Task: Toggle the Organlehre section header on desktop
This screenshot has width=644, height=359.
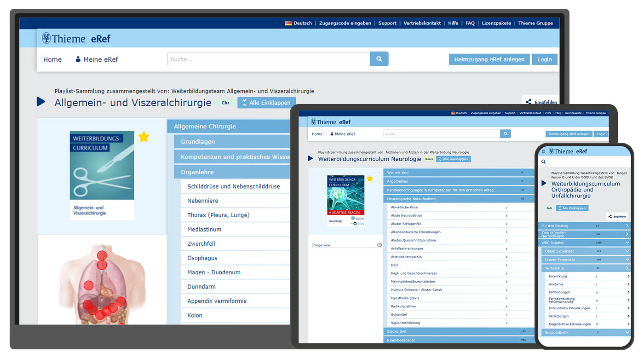Action: [x=232, y=172]
